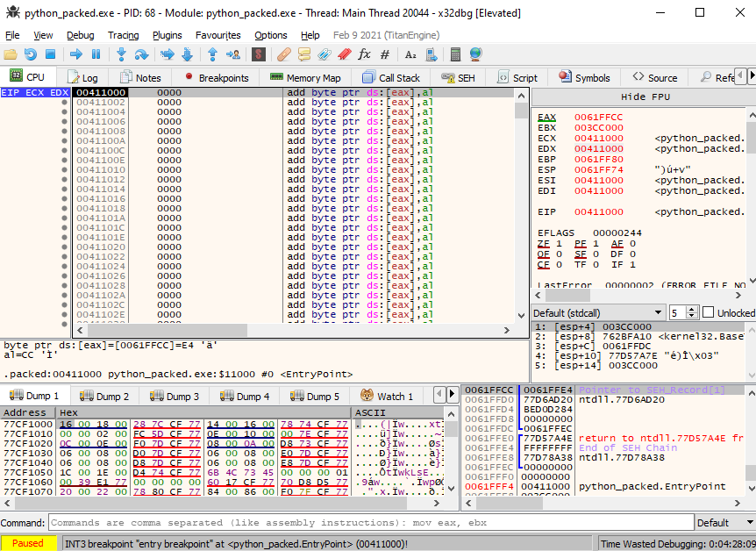
Task: Open the calculator toolbar icon
Action: point(455,54)
